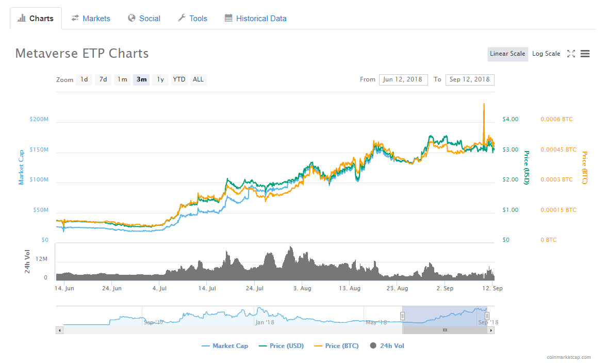The image size is (608, 364).
Task: Switch to Log Scale
Action: [x=546, y=54]
